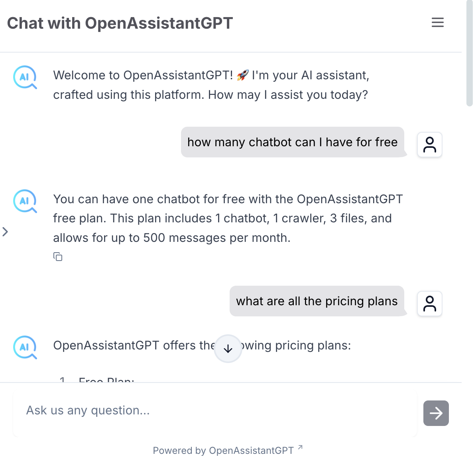Select the "what are all the pricing plans" bubble
This screenshot has width=476, height=467.
tap(317, 301)
